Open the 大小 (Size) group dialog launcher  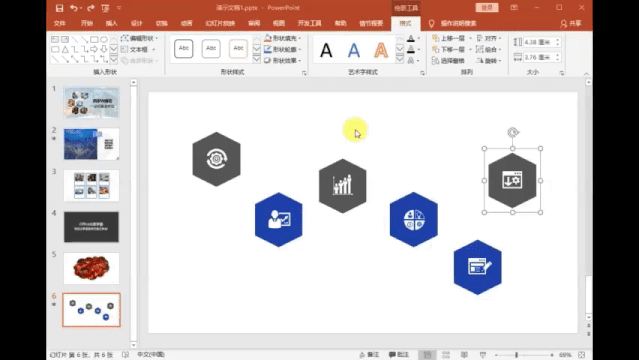pyautogui.click(x=562, y=73)
